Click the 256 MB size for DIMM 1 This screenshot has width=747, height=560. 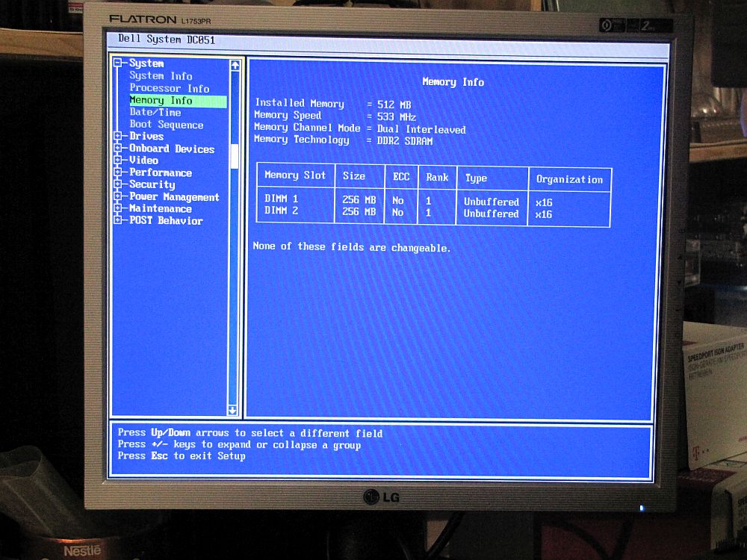click(359, 199)
